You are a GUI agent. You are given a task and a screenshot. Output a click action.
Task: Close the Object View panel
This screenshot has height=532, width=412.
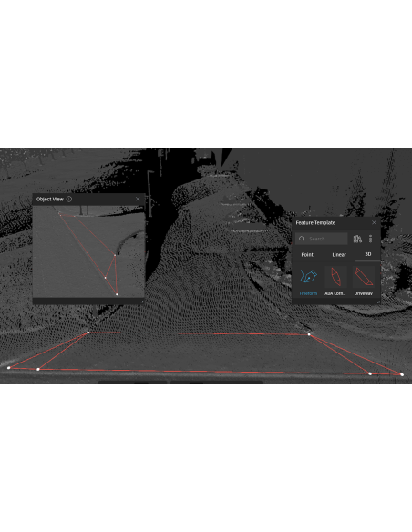point(138,199)
